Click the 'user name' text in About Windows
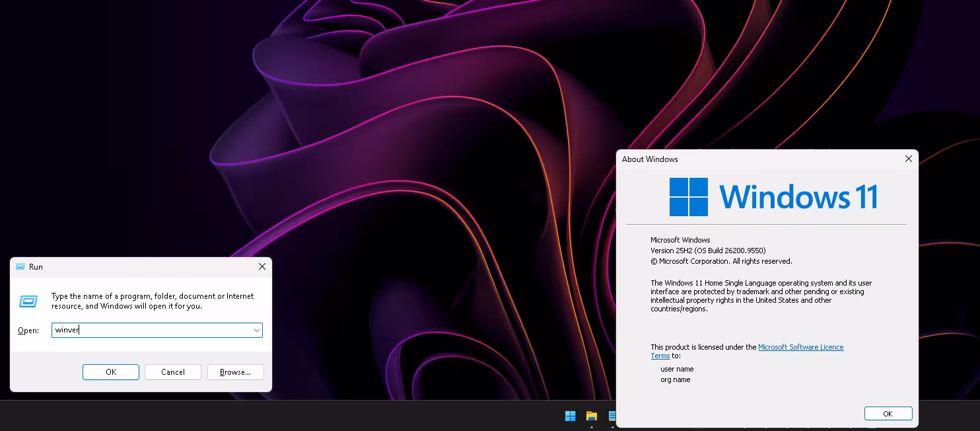980x431 pixels. 677,369
